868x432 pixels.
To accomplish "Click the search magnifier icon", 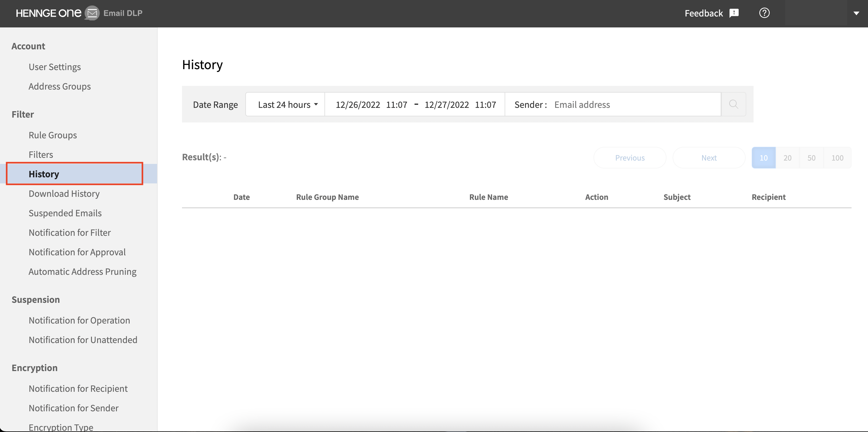I will click(x=733, y=104).
